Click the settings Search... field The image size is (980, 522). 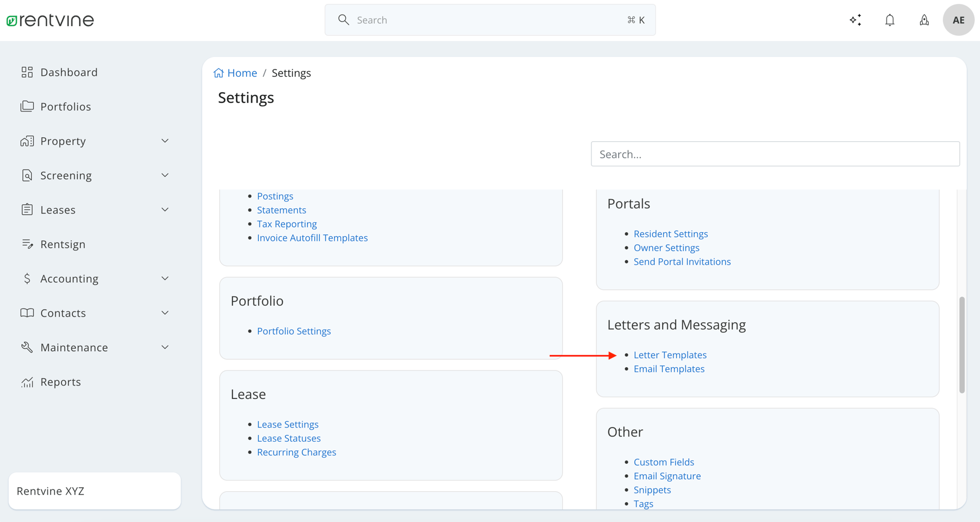tap(775, 154)
